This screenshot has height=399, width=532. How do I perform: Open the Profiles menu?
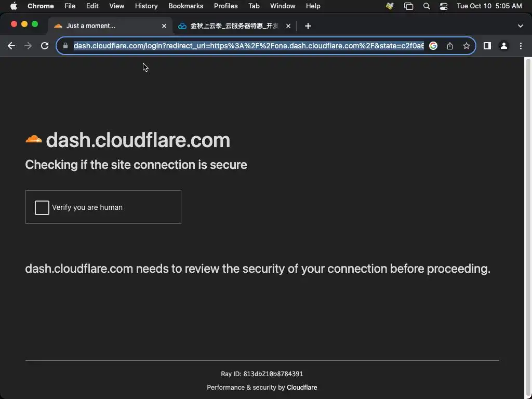point(226,6)
